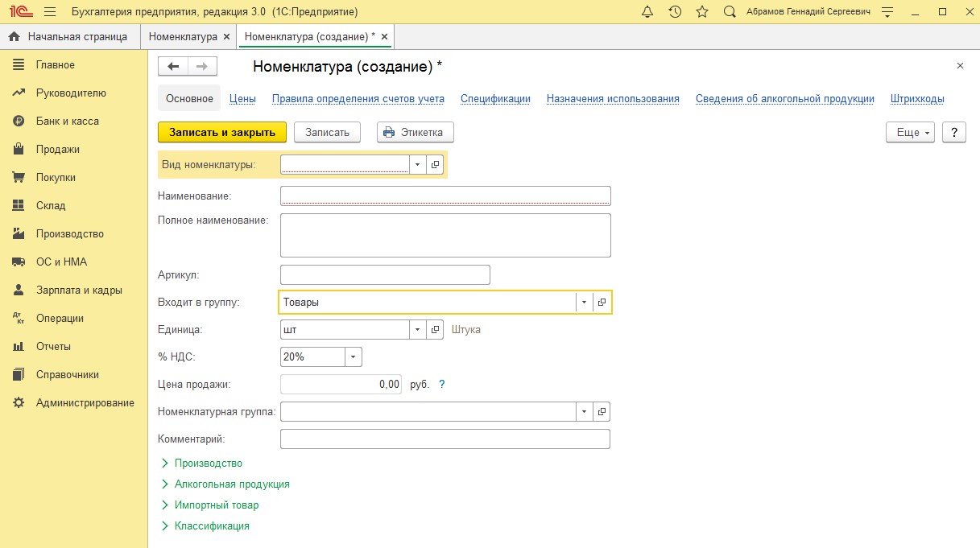
Task: Click the back arrow navigation button
Action: click(173, 67)
